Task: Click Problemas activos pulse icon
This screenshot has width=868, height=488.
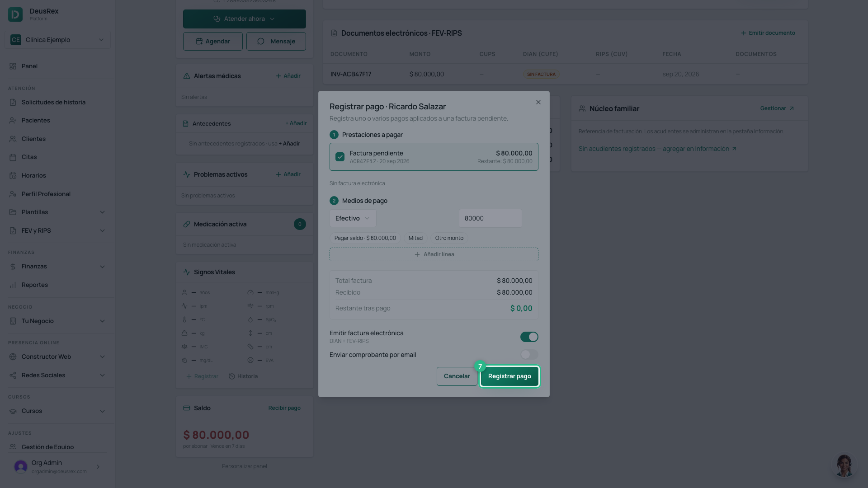Action: click(x=187, y=174)
